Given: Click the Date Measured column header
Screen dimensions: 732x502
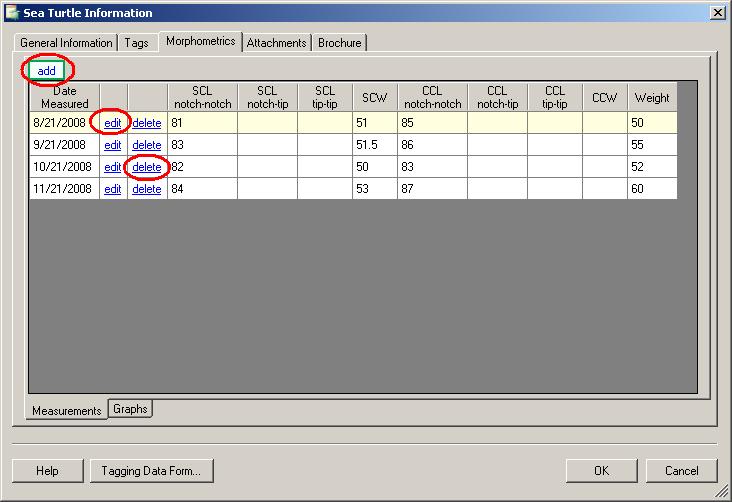Looking at the screenshot, I should pos(64,97).
